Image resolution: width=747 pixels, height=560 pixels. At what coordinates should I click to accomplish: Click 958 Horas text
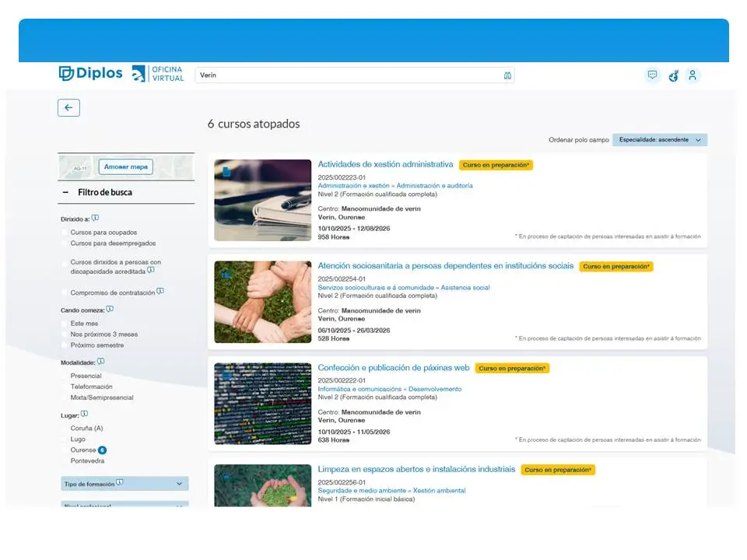(334, 236)
